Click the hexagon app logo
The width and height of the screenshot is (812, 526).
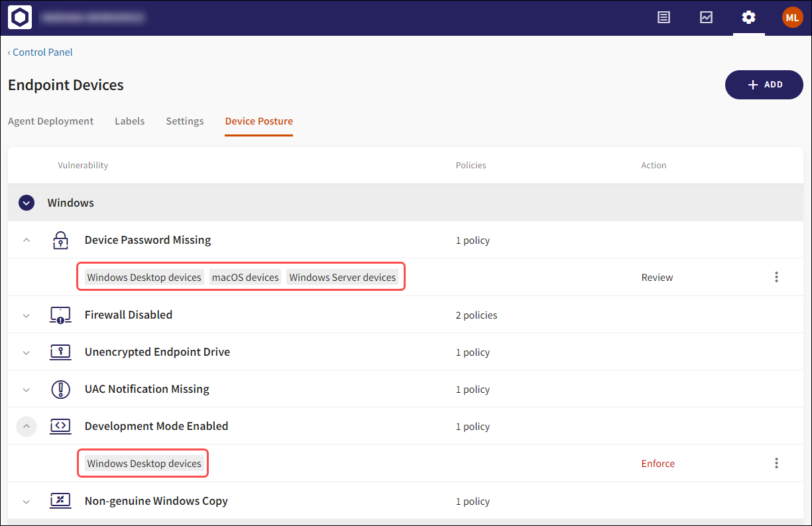point(20,18)
